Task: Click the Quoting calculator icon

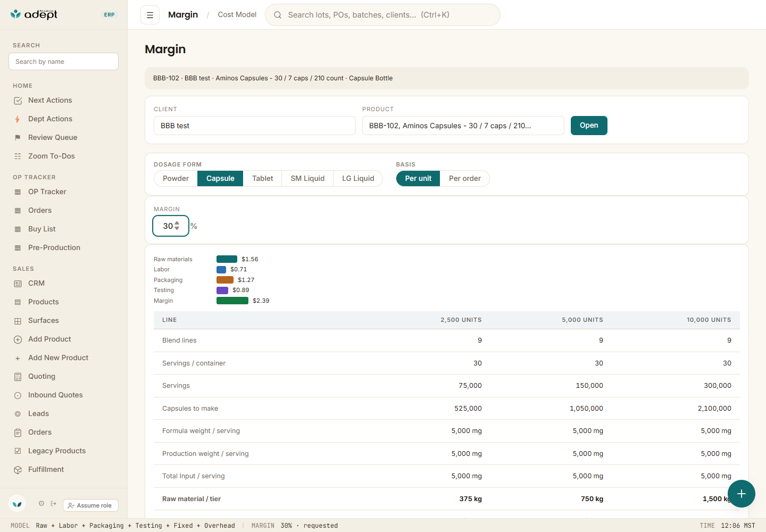Action: pyautogui.click(x=18, y=377)
